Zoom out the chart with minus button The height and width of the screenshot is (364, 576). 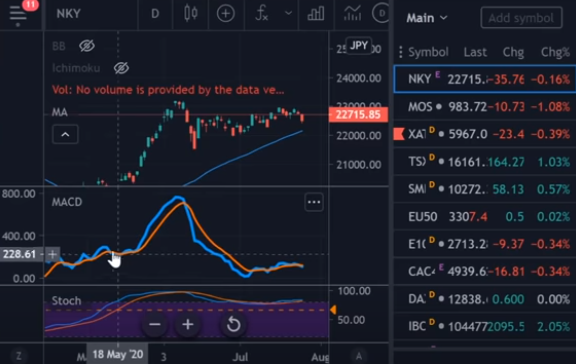(155, 325)
